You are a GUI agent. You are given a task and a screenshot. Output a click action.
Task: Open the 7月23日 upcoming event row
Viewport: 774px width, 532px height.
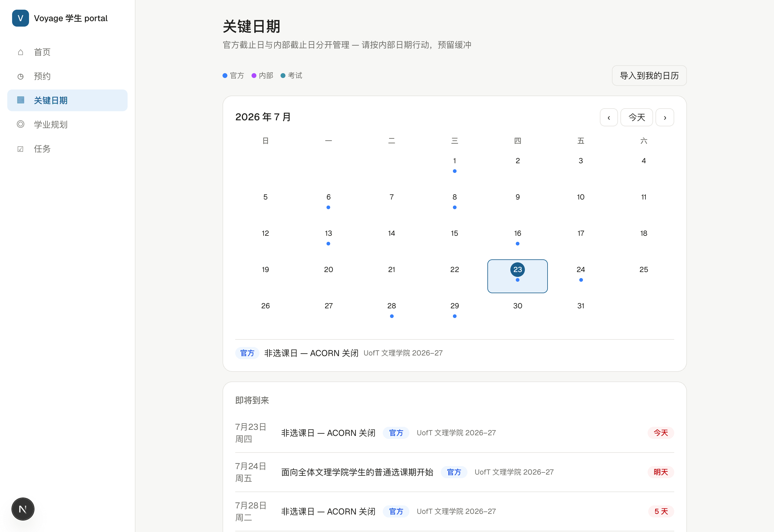[x=454, y=433]
